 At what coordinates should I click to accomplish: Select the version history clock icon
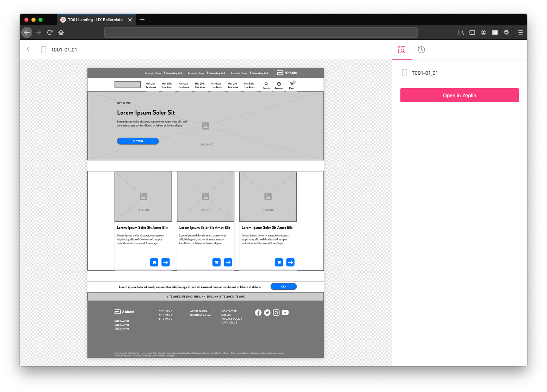(421, 50)
